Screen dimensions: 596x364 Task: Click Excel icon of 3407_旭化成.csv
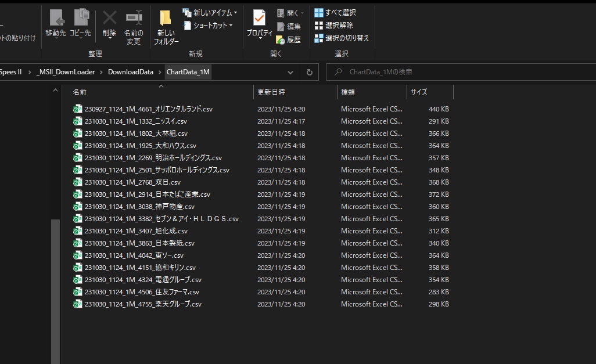point(77,231)
